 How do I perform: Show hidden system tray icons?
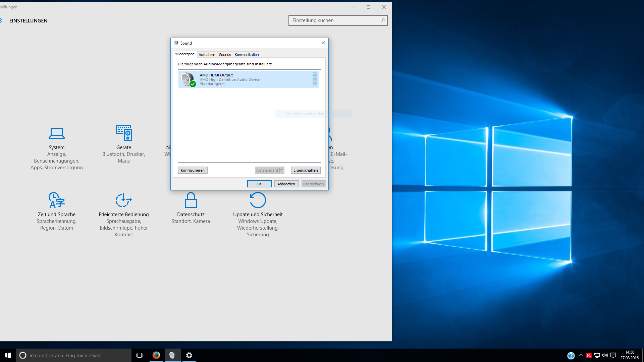(x=581, y=355)
